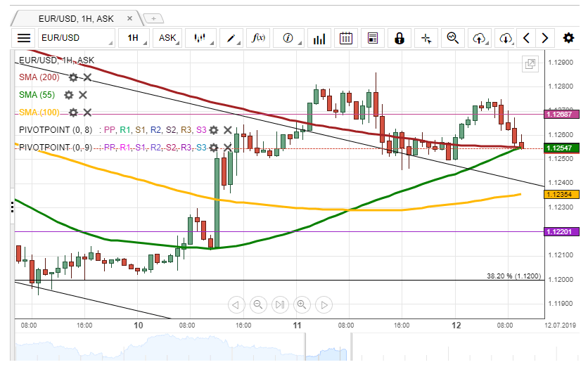
Task: Toggle the crosshair cursor tool
Action: [426, 38]
